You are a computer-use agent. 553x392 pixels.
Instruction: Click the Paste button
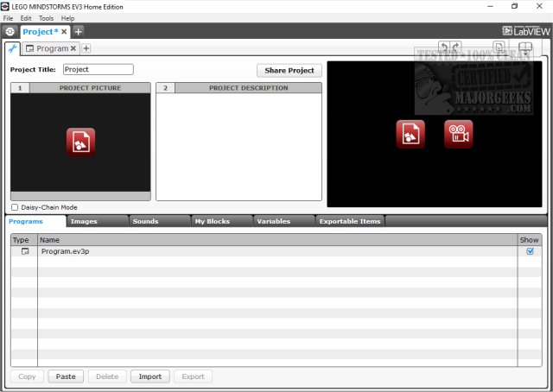[x=66, y=376]
